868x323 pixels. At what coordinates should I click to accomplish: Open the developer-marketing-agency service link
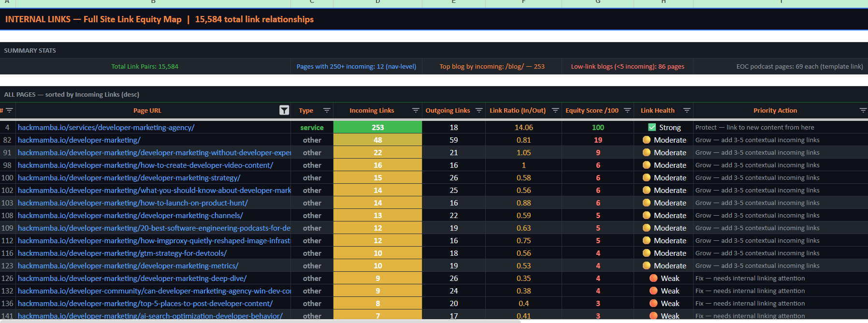pos(106,127)
